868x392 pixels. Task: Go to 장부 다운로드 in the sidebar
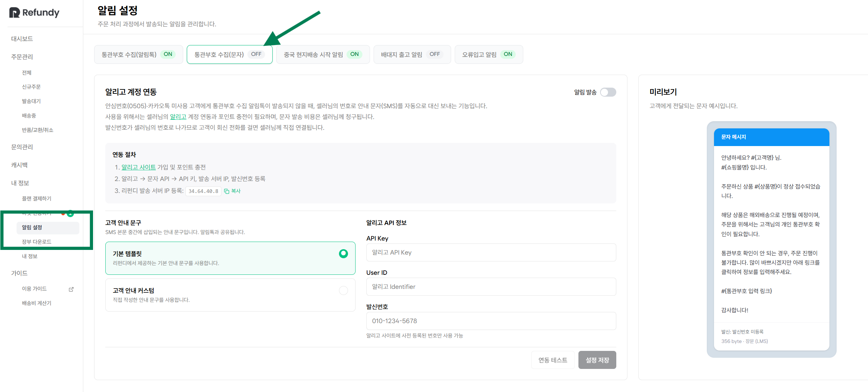tap(36, 242)
